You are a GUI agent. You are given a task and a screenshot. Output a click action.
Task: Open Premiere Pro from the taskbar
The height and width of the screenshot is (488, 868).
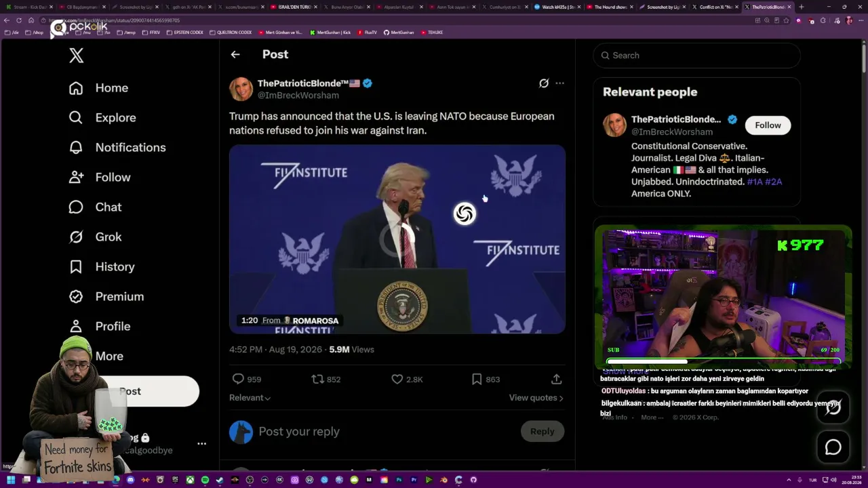pos(414,480)
